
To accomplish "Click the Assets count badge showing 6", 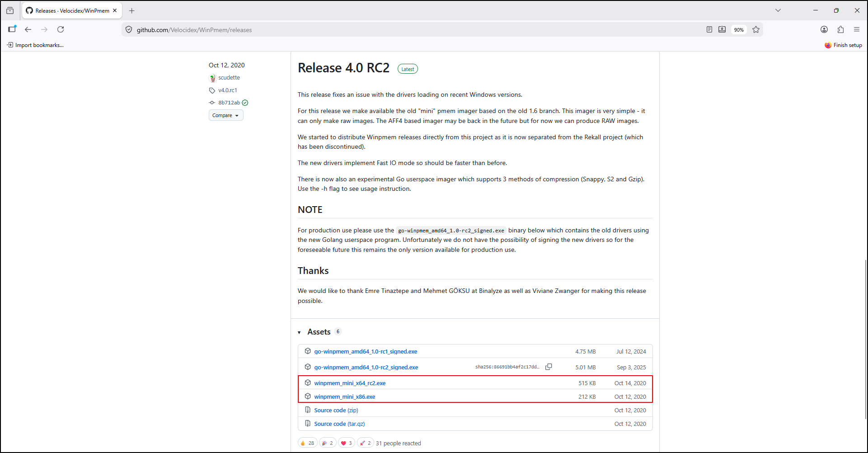I will (x=338, y=331).
